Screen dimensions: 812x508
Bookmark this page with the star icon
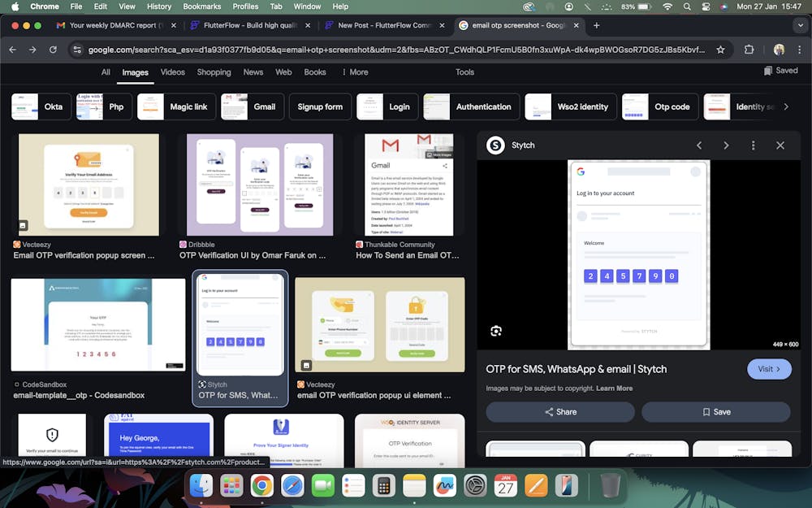(x=720, y=50)
